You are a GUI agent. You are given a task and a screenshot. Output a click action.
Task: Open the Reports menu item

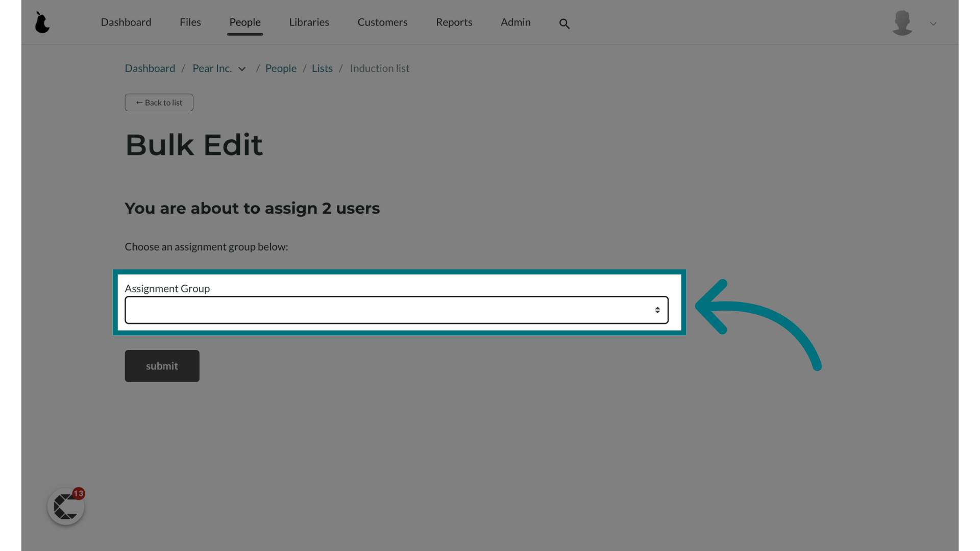(454, 21)
